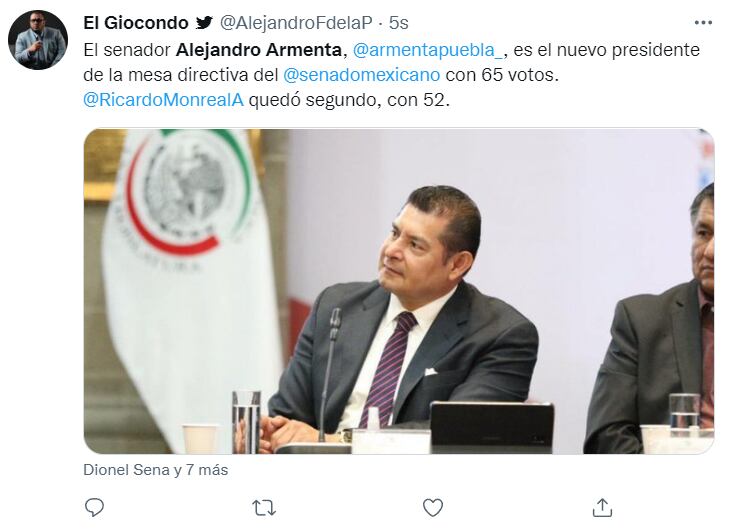Screen dimensions: 733x531
Task: Click the @AlejandroFdelaP handle
Action: [296, 22]
